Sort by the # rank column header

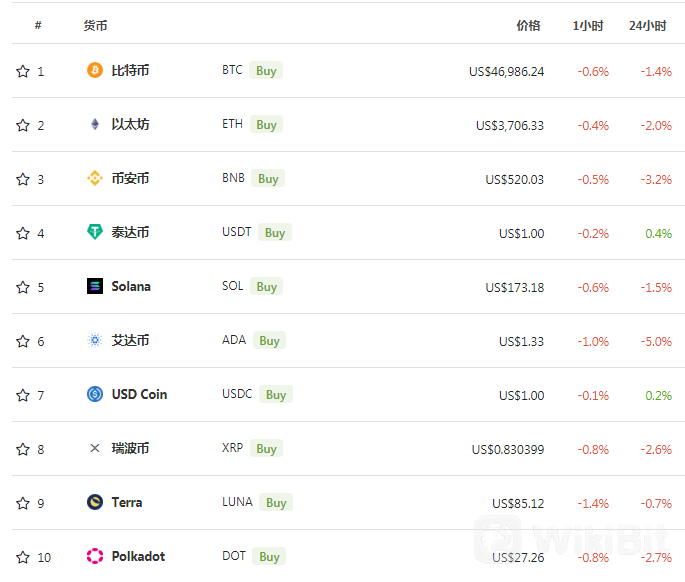click(38, 25)
